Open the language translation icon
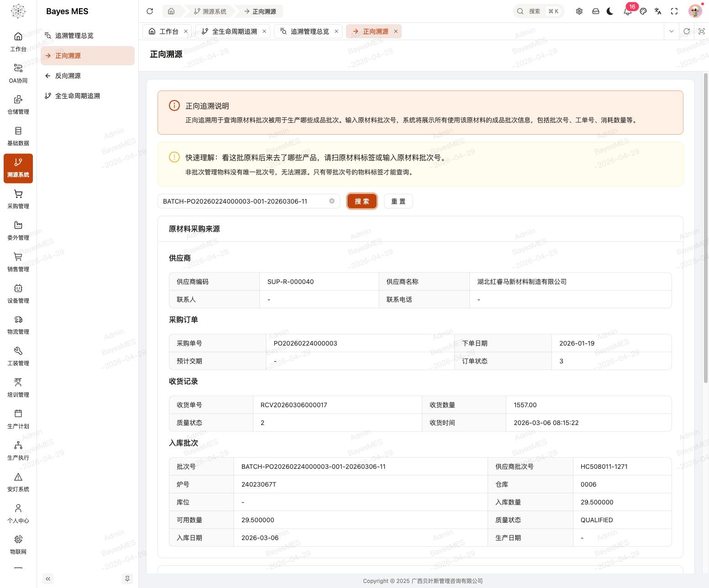Image resolution: width=709 pixels, height=588 pixels. click(x=658, y=11)
